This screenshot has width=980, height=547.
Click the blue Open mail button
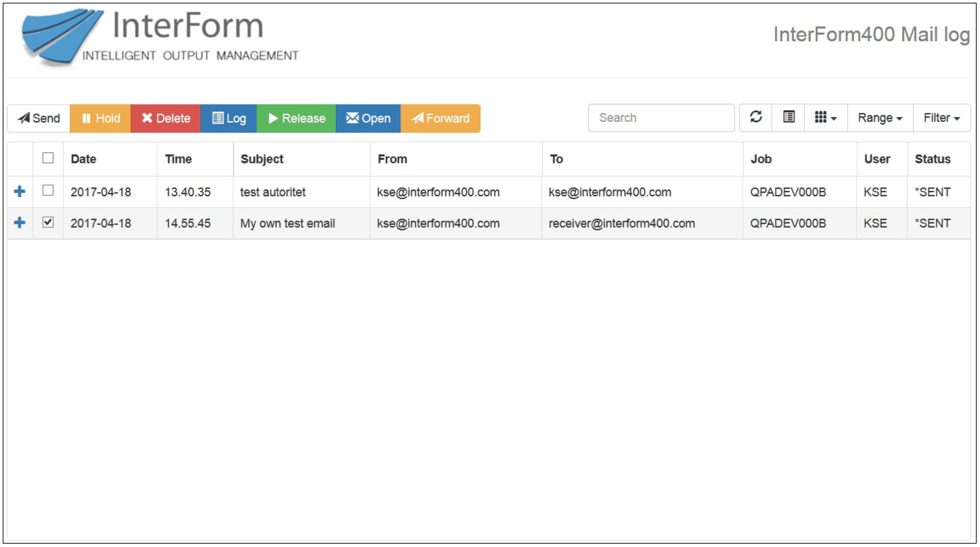pyautogui.click(x=368, y=118)
